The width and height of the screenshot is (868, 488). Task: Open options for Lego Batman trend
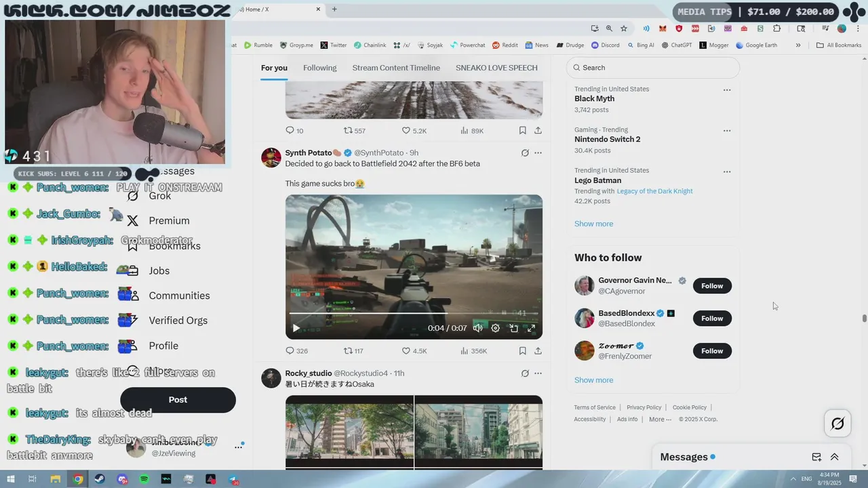pos(727,171)
